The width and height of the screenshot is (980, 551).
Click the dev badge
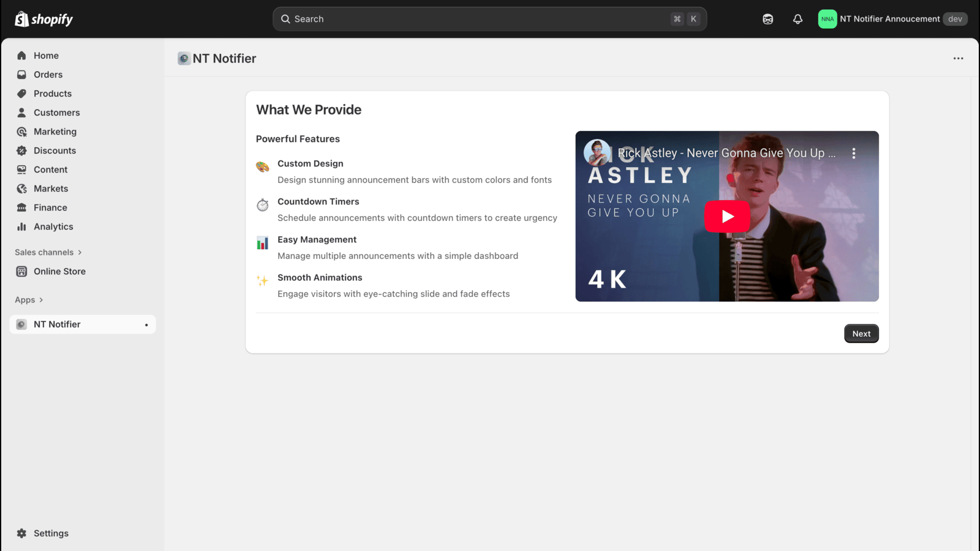tap(955, 19)
